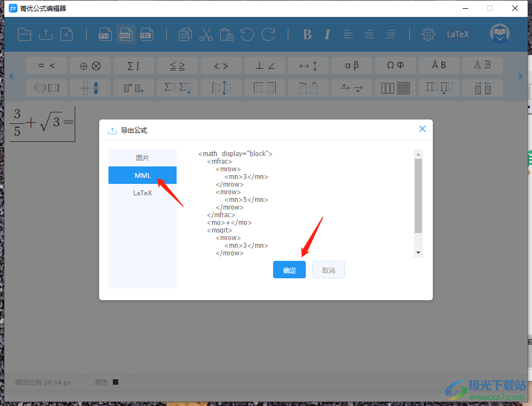The width and height of the screenshot is (532, 406).
Task: Open the user avatar profile
Action: [499, 33]
